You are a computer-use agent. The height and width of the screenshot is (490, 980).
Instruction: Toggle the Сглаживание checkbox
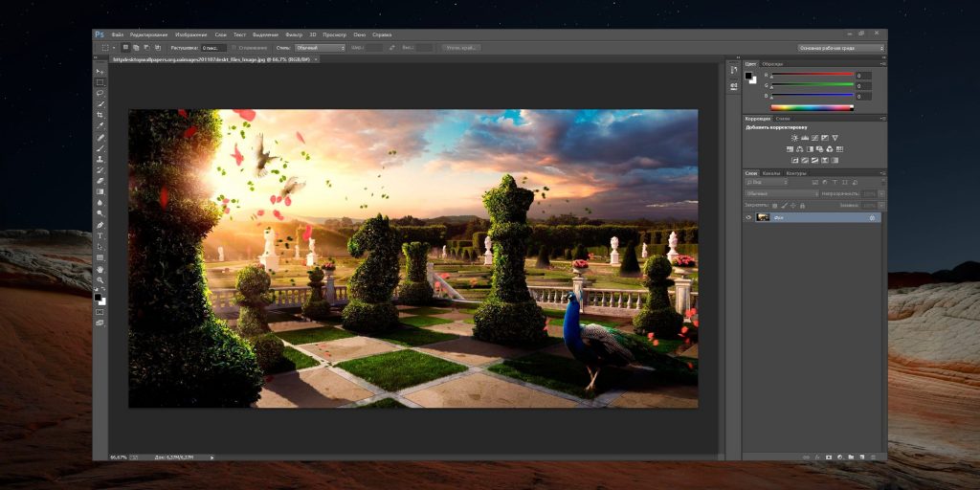(235, 47)
